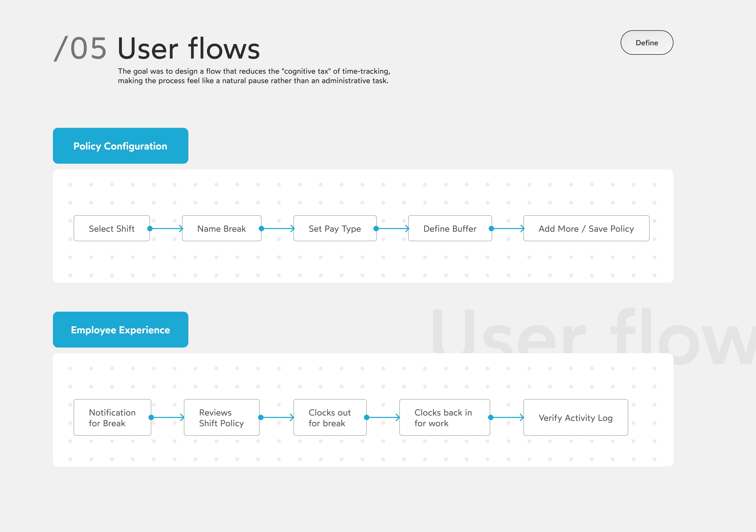Image resolution: width=756 pixels, height=532 pixels.
Task: Select the Verify Activity Log step
Action: 576,418
